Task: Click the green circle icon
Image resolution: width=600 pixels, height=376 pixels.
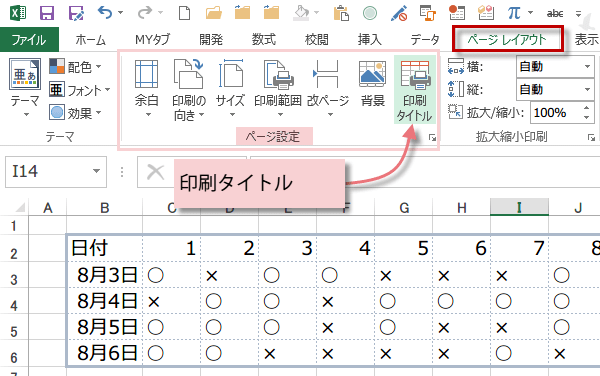Action: click(370, 13)
